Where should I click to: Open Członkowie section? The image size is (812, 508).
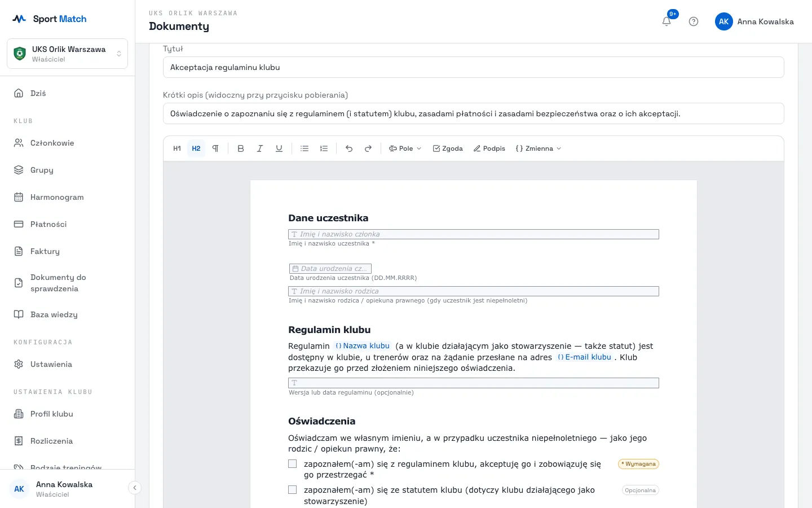tap(68, 143)
